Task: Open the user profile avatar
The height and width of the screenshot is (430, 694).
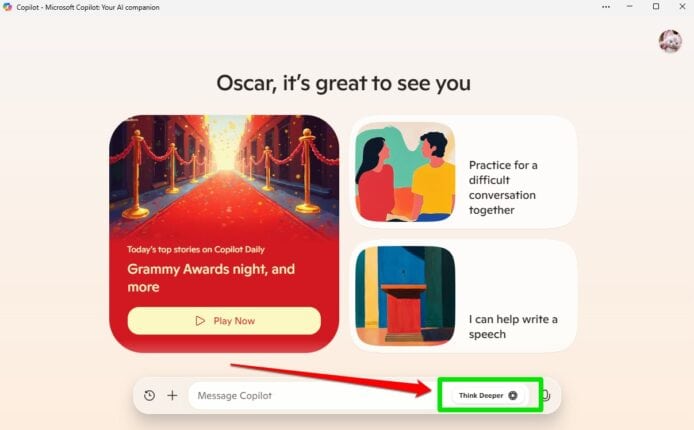Action: pos(670,41)
